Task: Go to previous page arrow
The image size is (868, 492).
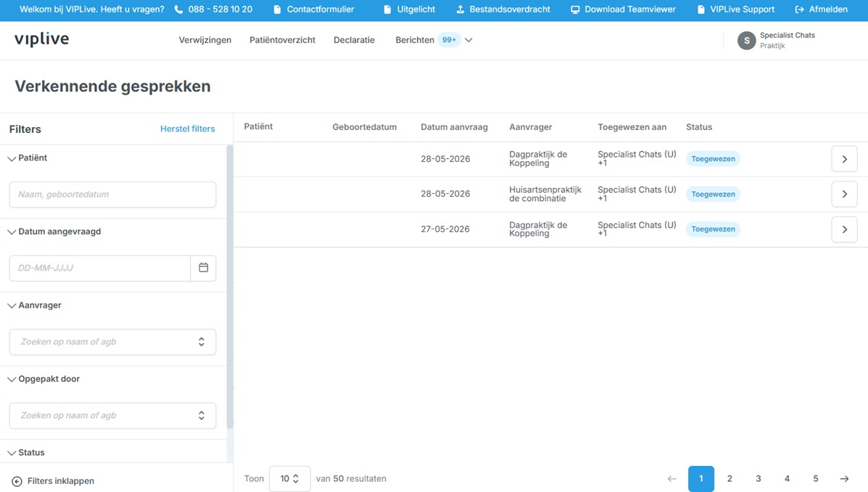Action: (x=672, y=479)
